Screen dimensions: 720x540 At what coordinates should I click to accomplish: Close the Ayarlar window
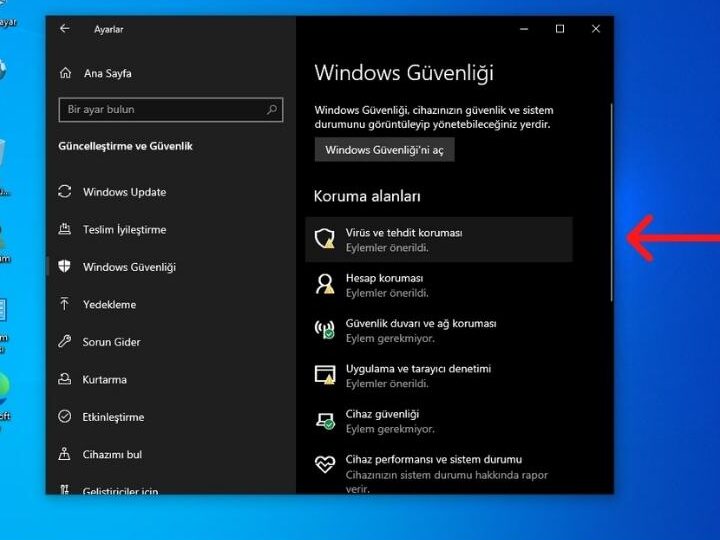(x=596, y=29)
